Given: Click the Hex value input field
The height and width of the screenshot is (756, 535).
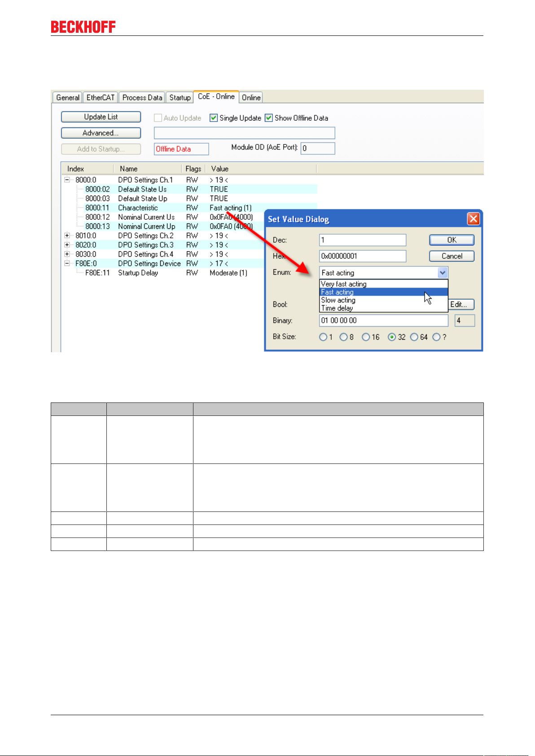Looking at the screenshot, I should point(363,256).
